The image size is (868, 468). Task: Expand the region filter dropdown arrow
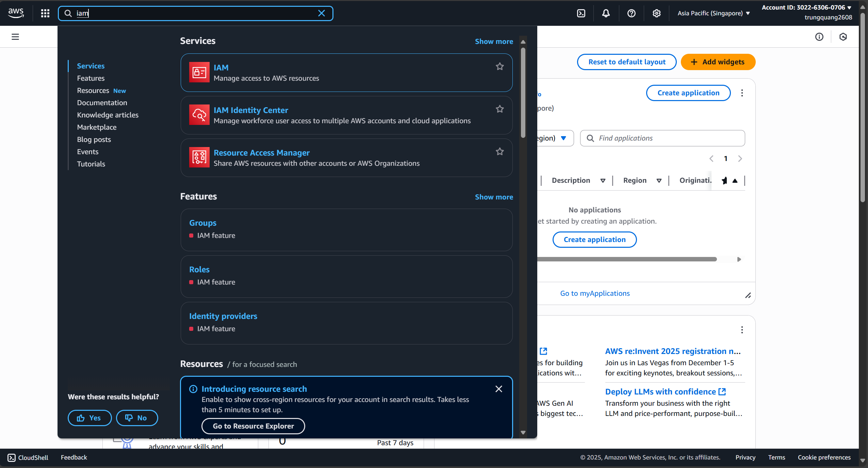click(x=563, y=138)
